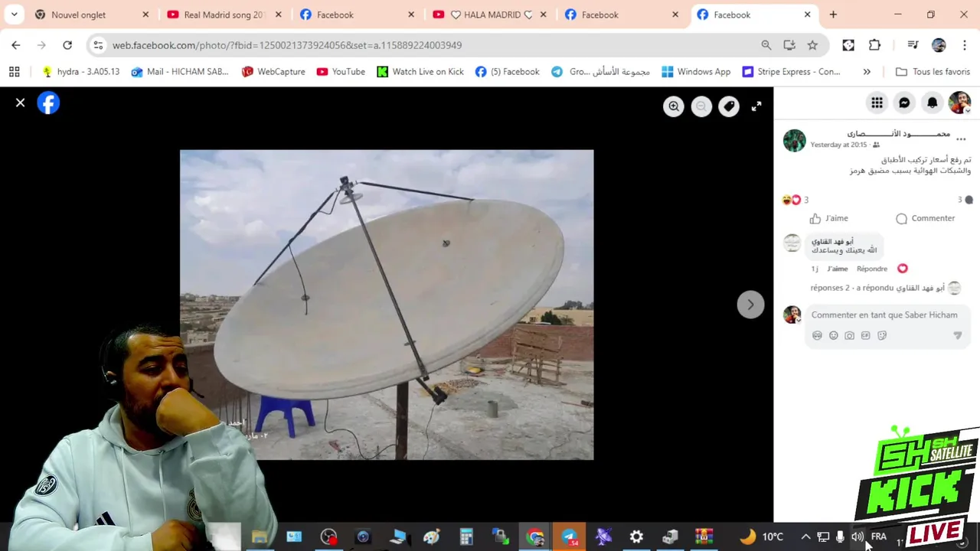The width and height of the screenshot is (980, 551).
Task: Like the post with J'aime
Action: tap(828, 218)
